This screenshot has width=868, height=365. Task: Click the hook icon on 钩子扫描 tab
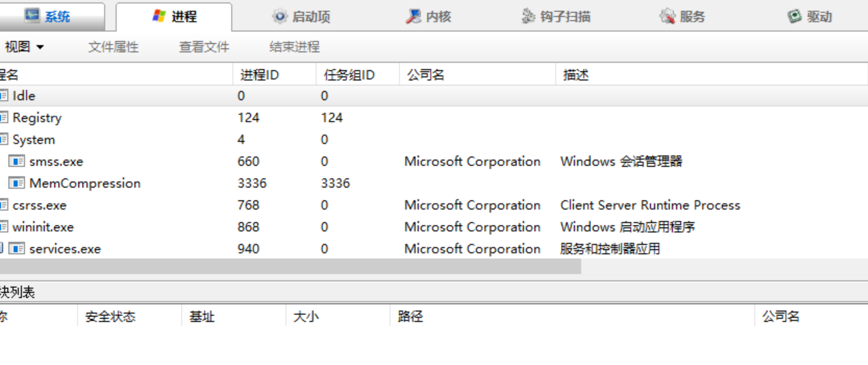[528, 16]
